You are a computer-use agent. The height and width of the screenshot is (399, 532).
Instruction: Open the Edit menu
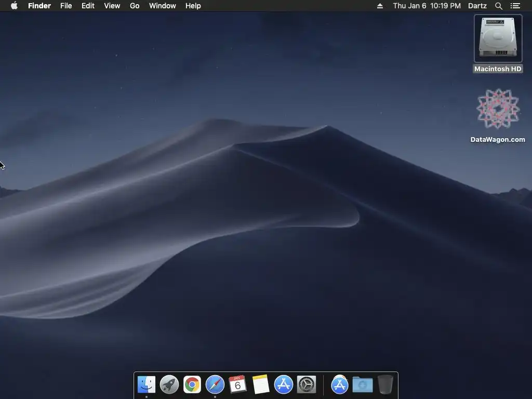click(88, 6)
